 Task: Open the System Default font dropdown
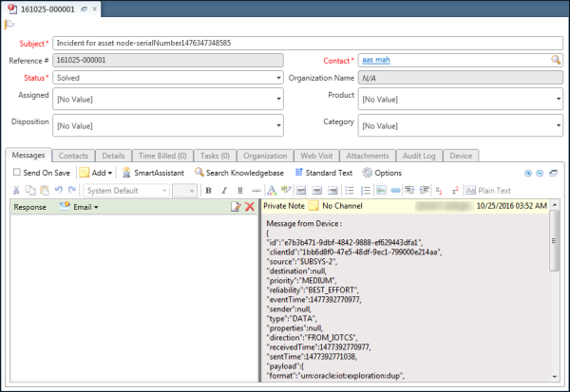point(126,191)
